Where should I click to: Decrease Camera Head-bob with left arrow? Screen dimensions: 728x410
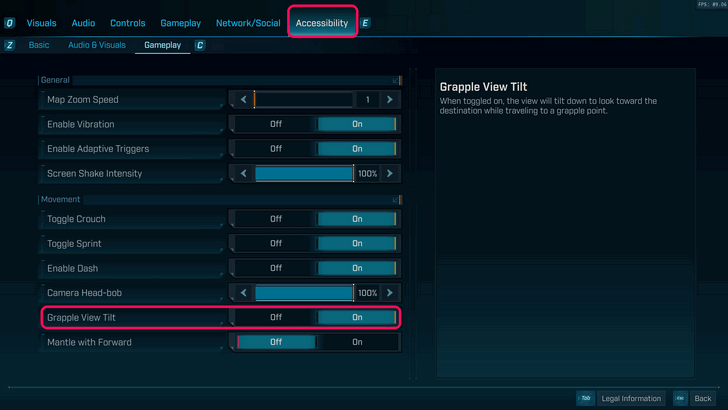(244, 293)
